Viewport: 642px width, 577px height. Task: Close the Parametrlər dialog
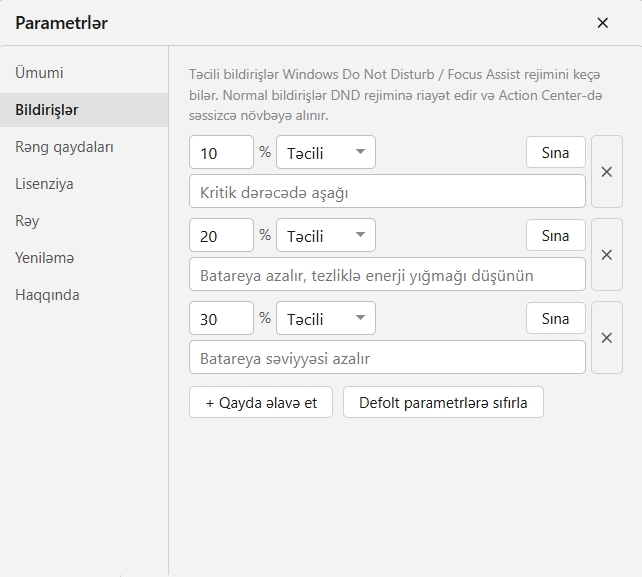[x=602, y=23]
